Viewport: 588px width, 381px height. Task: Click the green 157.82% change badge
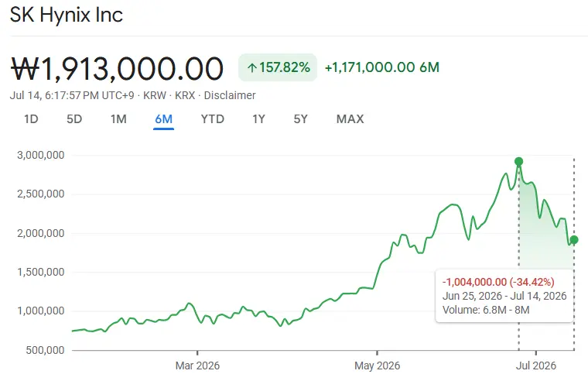pos(278,67)
